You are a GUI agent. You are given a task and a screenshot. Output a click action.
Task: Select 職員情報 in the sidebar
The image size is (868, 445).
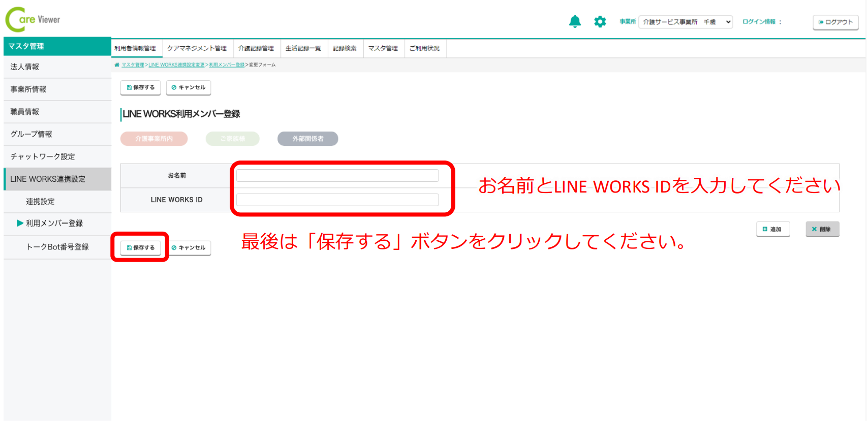[x=57, y=112]
